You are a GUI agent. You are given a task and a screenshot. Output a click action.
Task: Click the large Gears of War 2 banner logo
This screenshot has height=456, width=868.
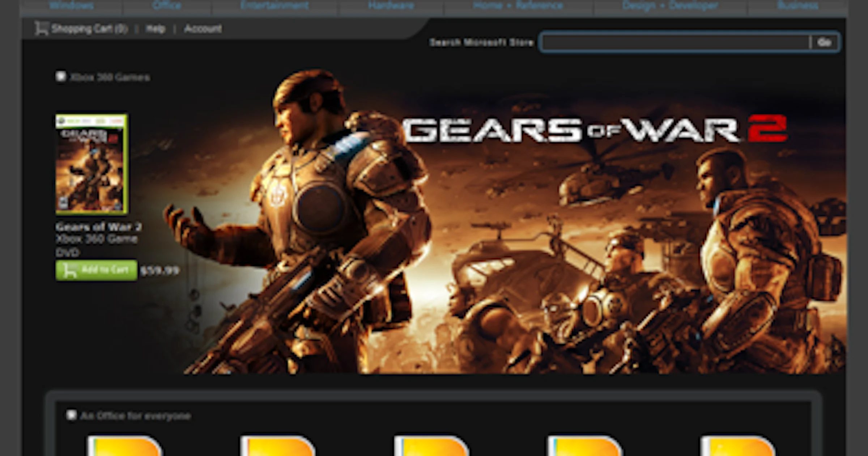point(595,130)
